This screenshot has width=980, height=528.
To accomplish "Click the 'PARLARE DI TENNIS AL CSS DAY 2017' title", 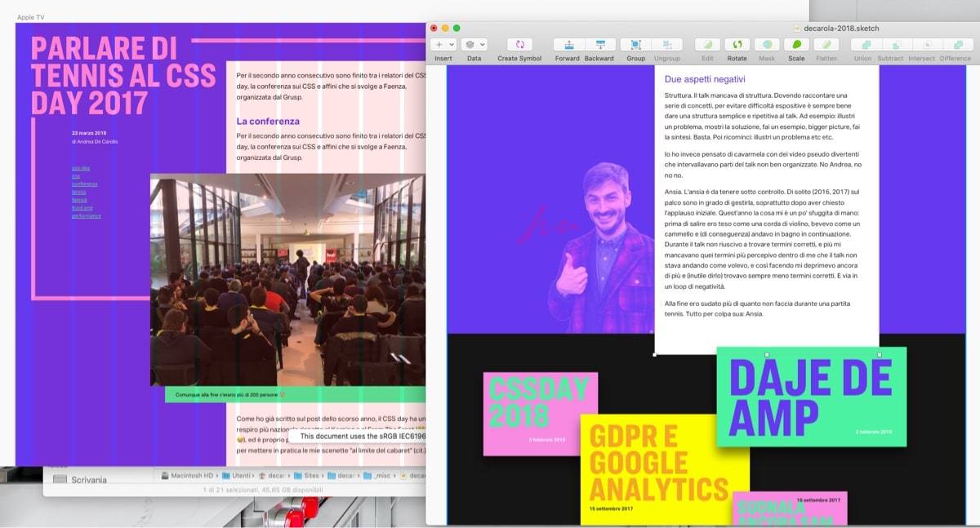I will pyautogui.click(x=123, y=75).
